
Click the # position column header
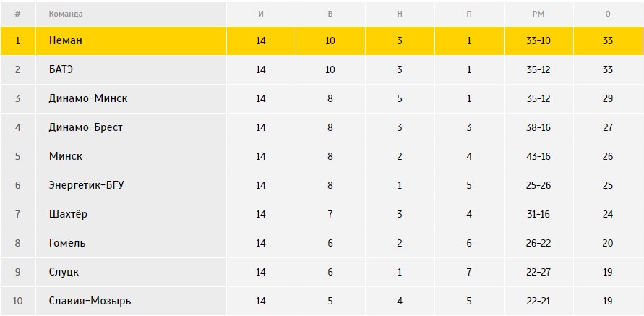click(x=17, y=14)
